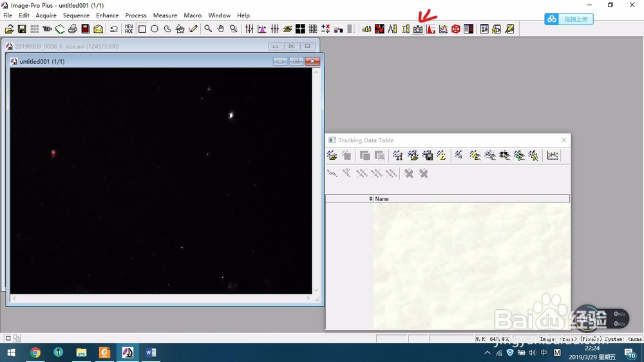This screenshot has height=362, width=644.
Task: Open a file with the folder icon
Action: [9, 29]
